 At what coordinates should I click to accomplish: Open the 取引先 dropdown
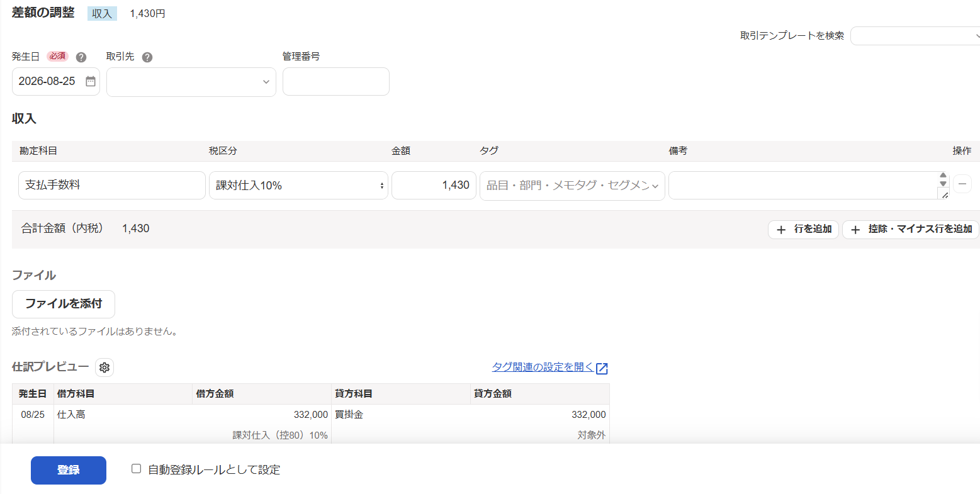(x=191, y=82)
